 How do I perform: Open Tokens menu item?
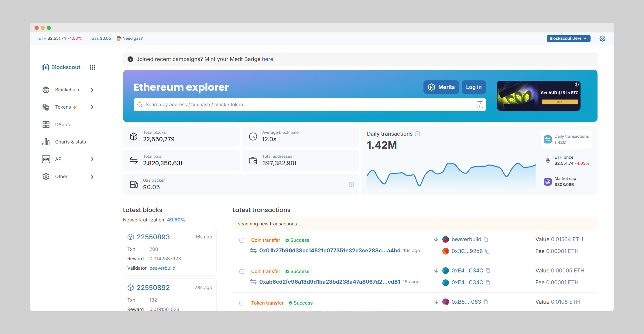pos(69,107)
